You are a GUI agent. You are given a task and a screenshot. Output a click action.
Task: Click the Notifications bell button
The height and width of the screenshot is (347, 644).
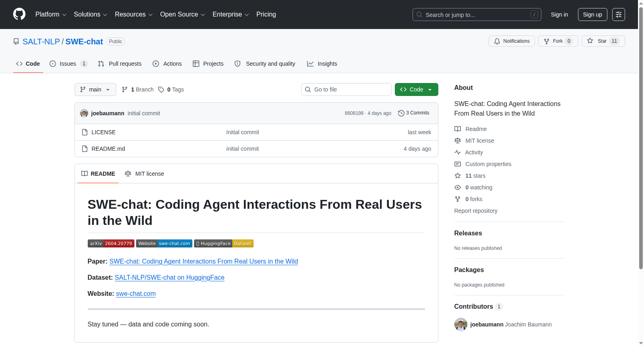(x=512, y=41)
